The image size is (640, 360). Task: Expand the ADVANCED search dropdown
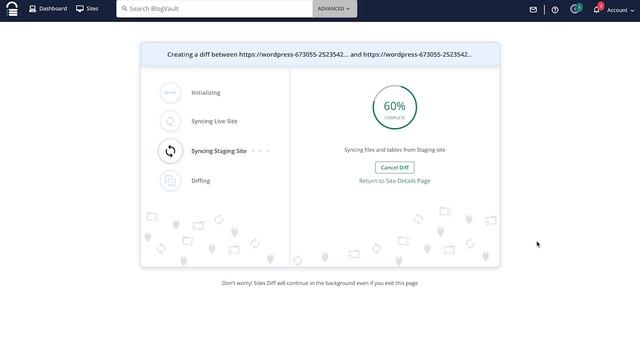pos(335,9)
